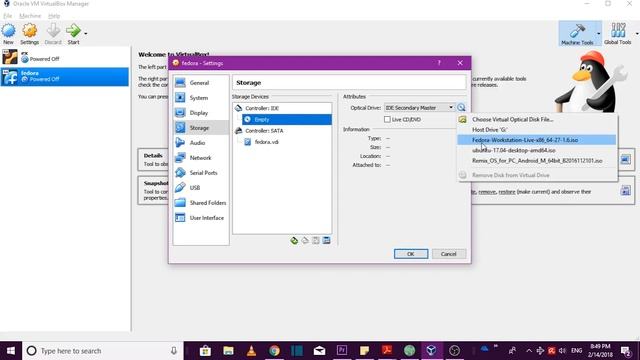Viewport: 640px width, 360px height.
Task: Open the Optical Drive IDE Secondary Master dropdown
Action: (419, 108)
